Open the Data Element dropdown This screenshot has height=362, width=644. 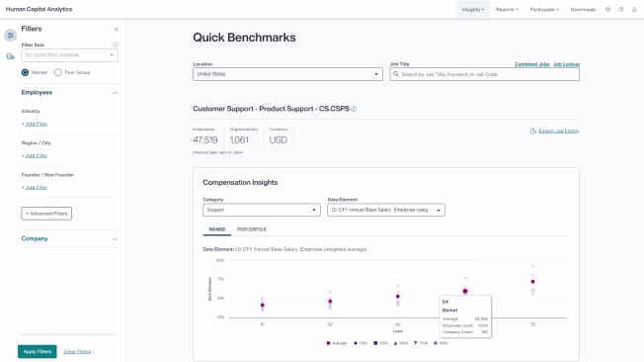pos(386,210)
